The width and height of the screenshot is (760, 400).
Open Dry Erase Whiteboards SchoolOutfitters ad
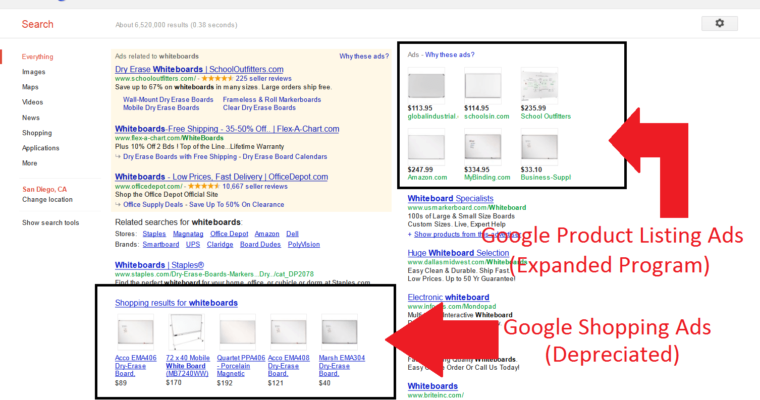click(x=199, y=69)
